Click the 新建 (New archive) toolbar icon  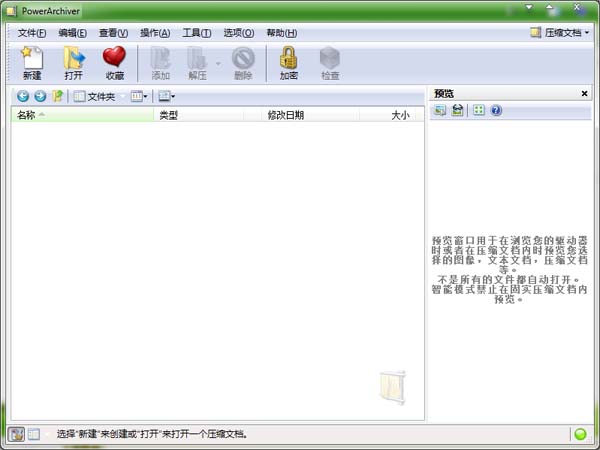point(32,63)
